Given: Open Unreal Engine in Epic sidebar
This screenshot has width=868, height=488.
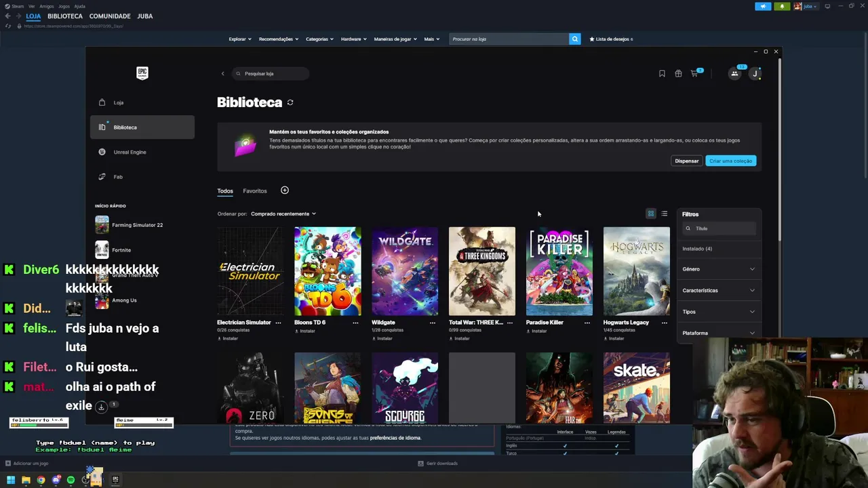Looking at the screenshot, I should point(142,152).
